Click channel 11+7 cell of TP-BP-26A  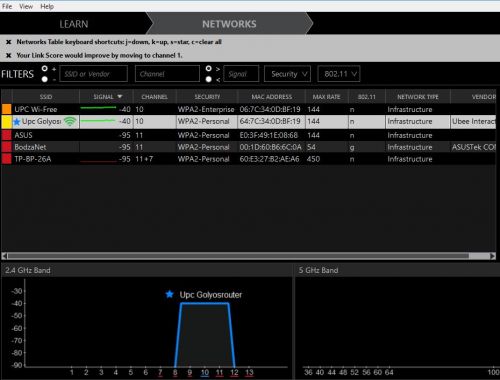click(x=144, y=159)
